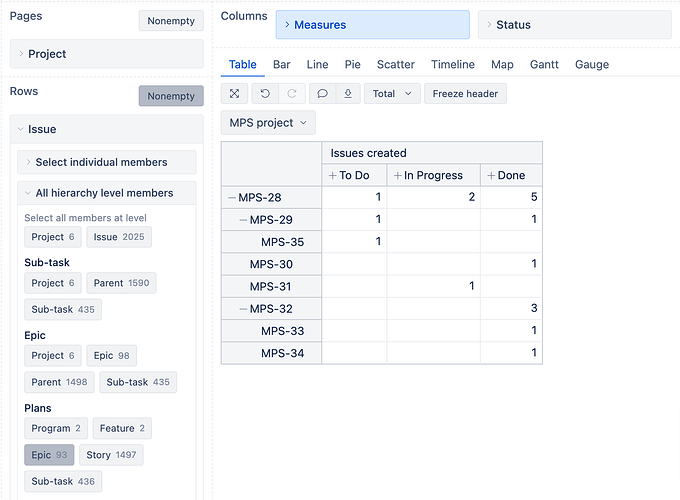Expand Select individual members section
680x500 pixels.
(x=101, y=162)
